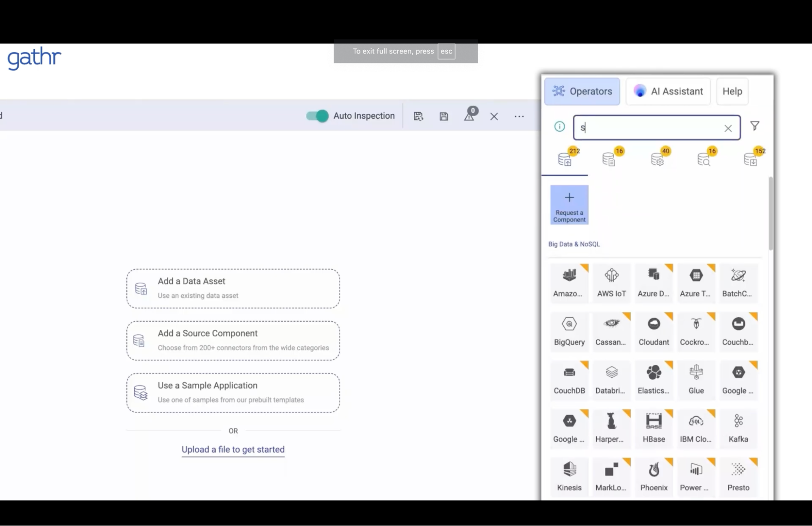
Task: Switch to the Operators tab
Action: [582, 91]
